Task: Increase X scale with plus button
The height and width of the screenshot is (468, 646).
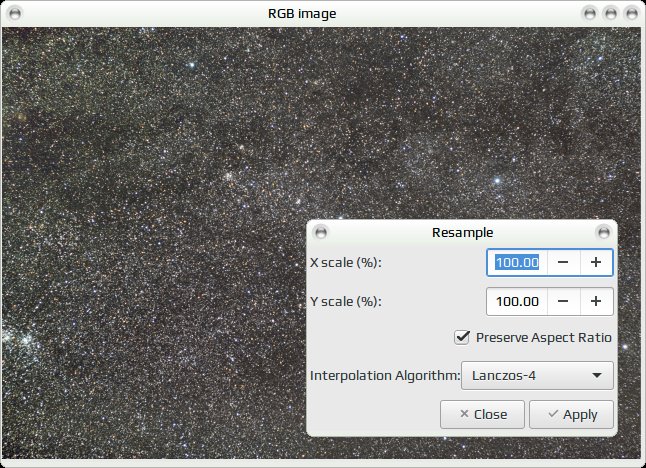Action: (x=596, y=262)
